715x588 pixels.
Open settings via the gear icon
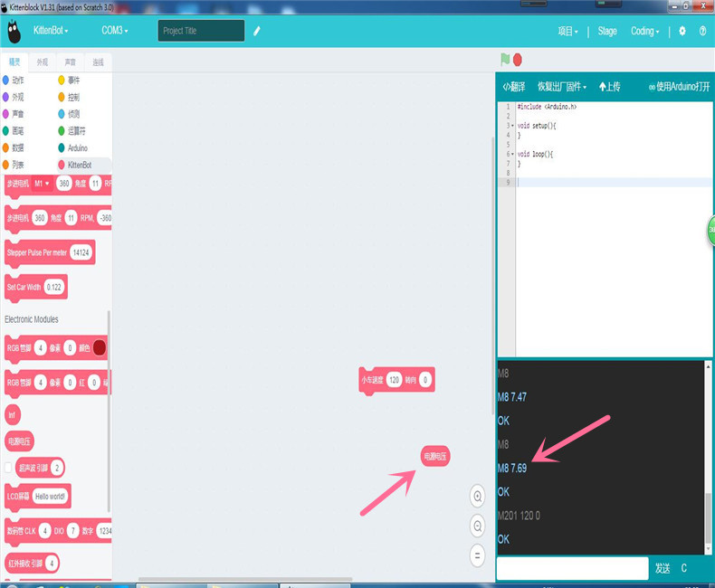pyautogui.click(x=682, y=31)
